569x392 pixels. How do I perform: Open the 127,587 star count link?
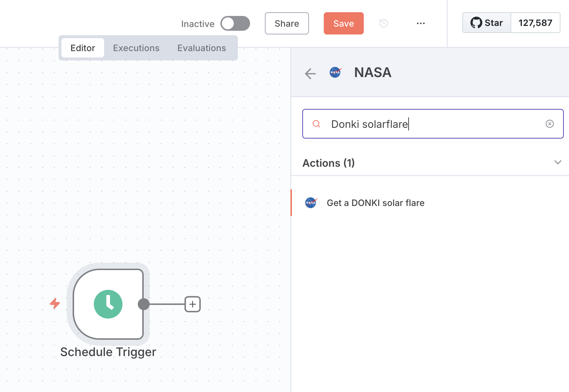tap(535, 23)
